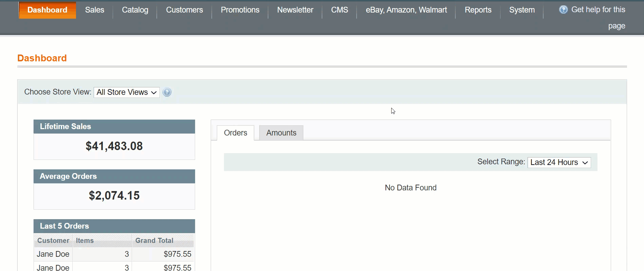This screenshot has height=271, width=644.
Task: Open the Choose Store View dropdown
Action: [x=127, y=92]
